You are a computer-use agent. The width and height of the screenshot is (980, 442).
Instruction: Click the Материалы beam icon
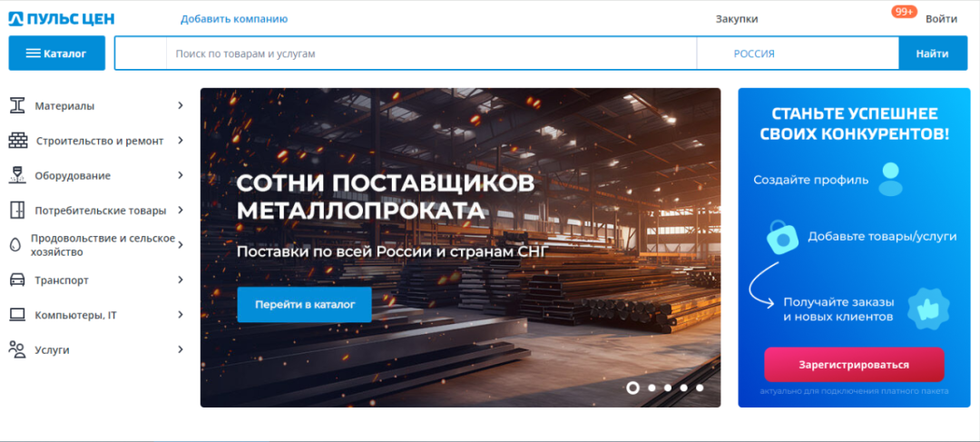[x=17, y=105]
